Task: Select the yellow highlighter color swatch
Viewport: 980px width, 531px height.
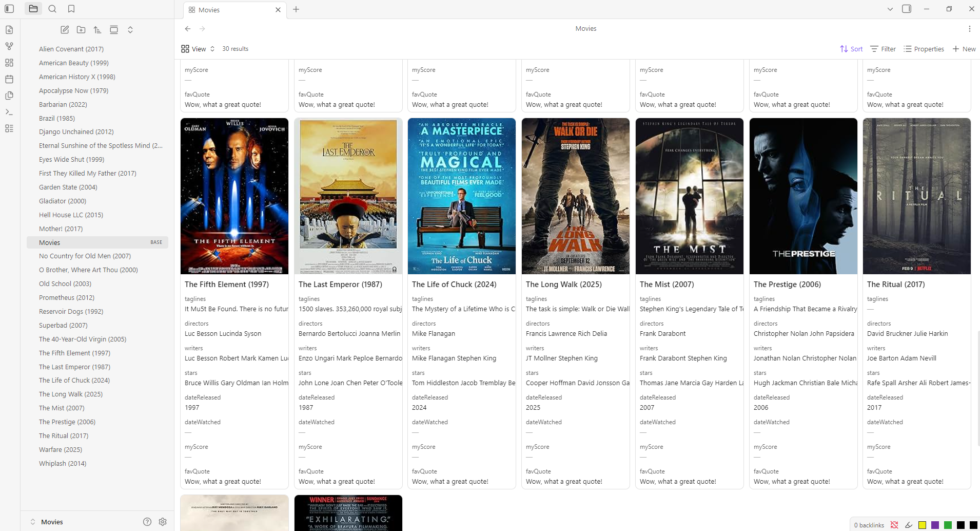Action: pyautogui.click(x=922, y=525)
